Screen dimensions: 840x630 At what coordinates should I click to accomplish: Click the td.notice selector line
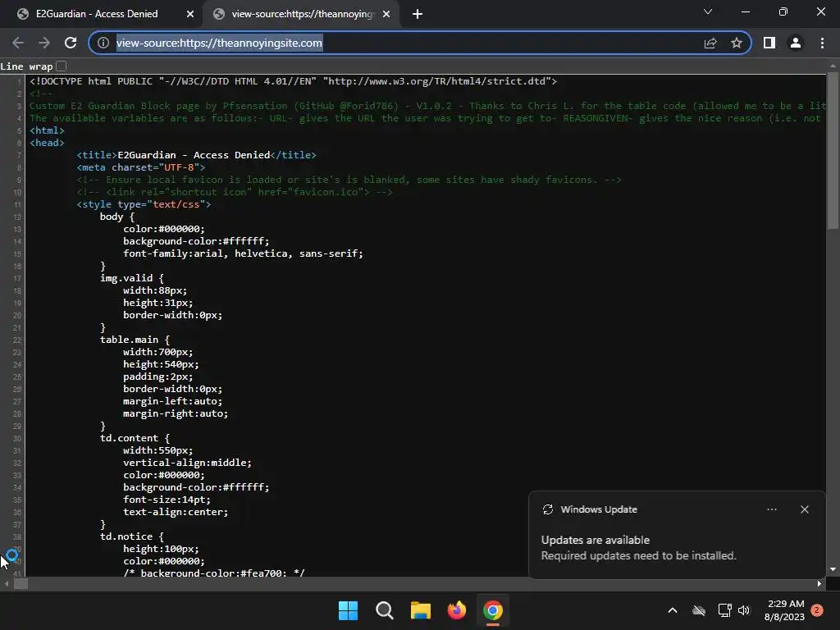(132, 536)
